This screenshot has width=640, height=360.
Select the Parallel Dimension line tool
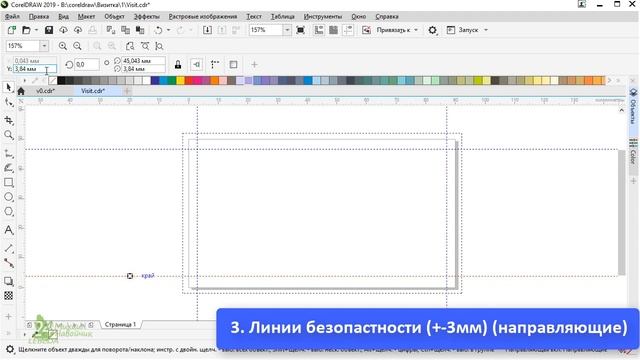(9, 248)
